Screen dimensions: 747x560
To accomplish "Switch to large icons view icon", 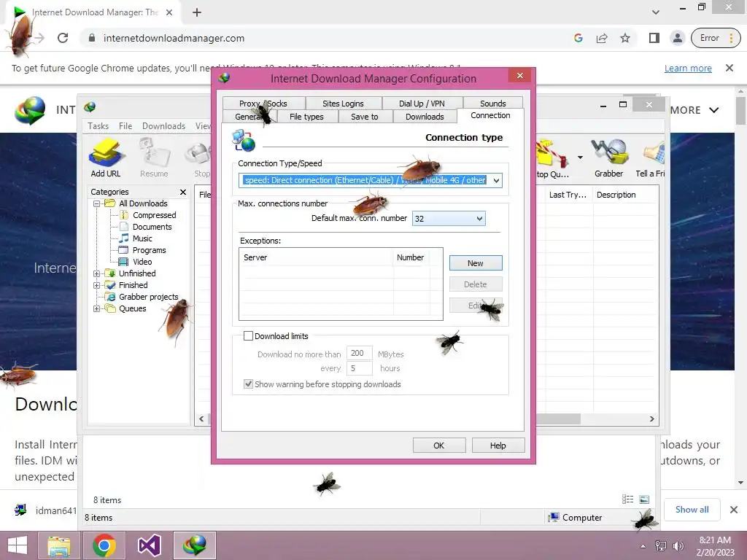I will 644,499.
